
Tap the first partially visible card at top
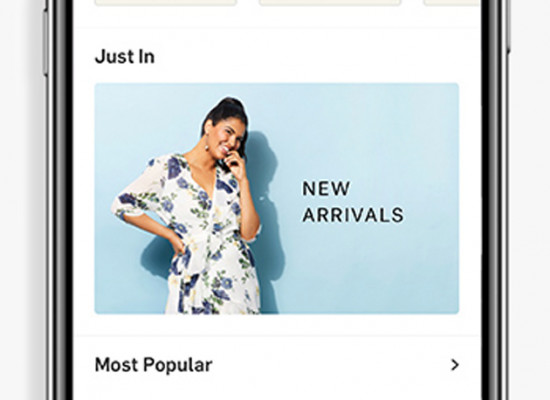coord(166,2)
